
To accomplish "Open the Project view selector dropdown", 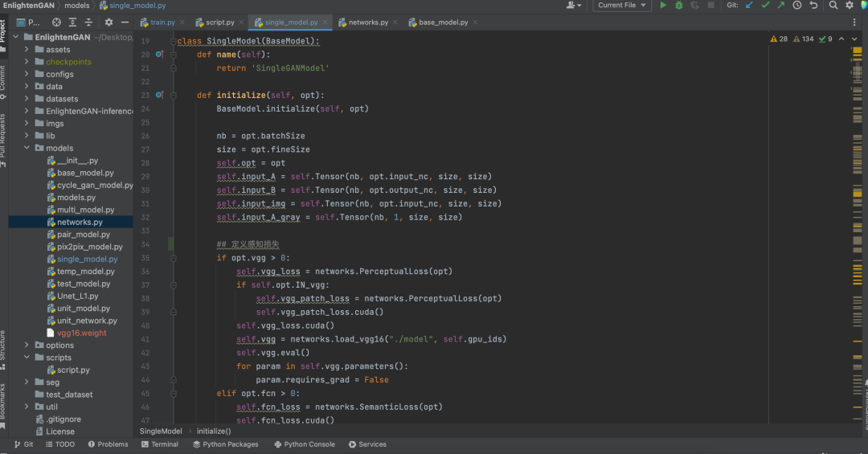I will coord(27,22).
